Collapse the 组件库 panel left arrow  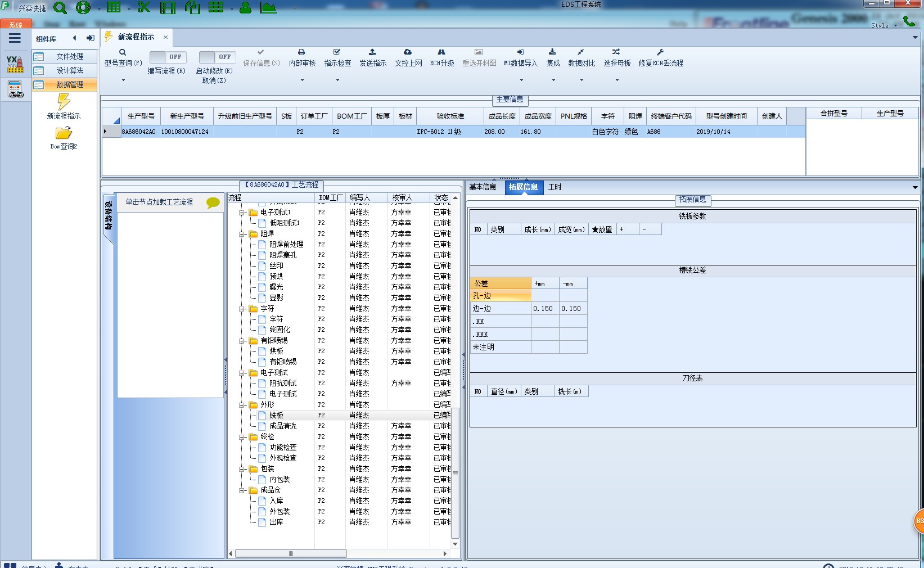click(74, 38)
